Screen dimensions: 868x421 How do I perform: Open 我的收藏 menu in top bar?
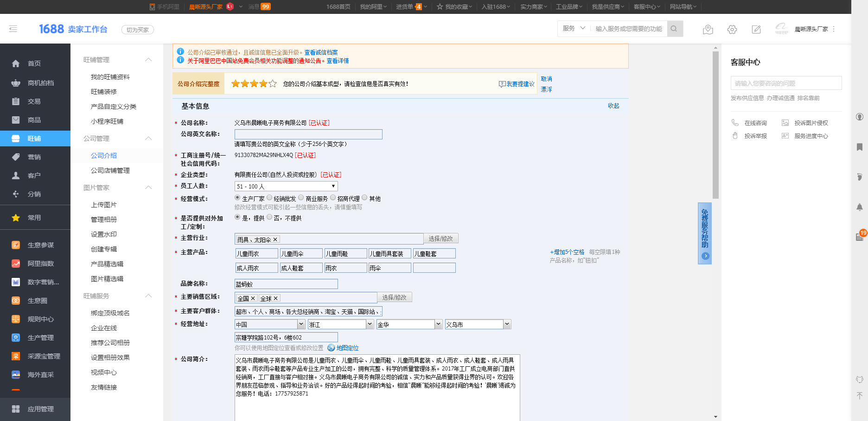point(454,6)
